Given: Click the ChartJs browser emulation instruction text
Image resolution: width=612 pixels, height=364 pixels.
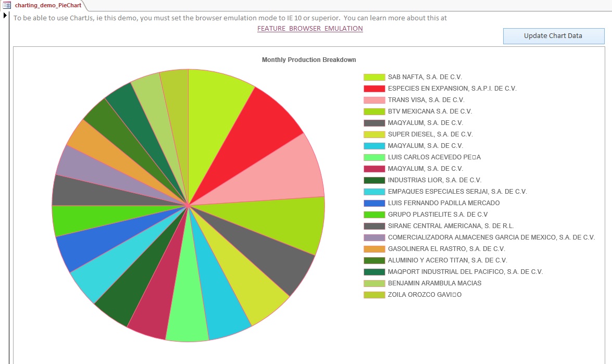Looking at the screenshot, I should point(230,18).
